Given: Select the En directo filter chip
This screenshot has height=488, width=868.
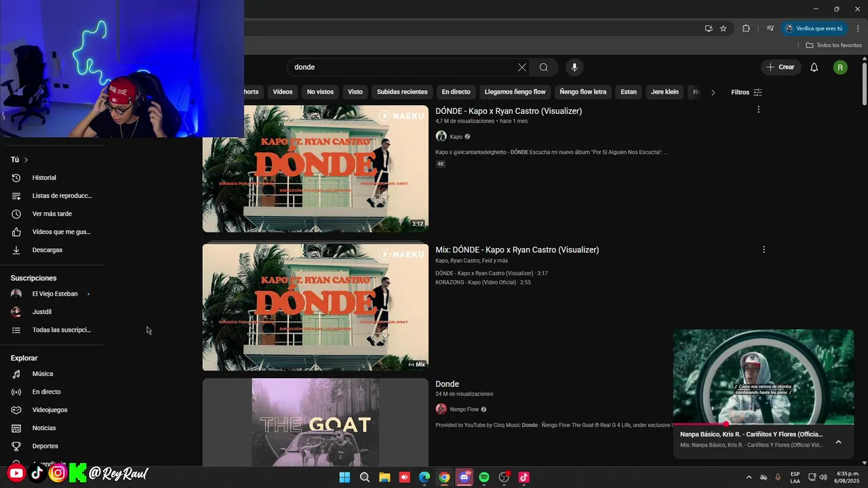Looking at the screenshot, I should click(x=456, y=92).
